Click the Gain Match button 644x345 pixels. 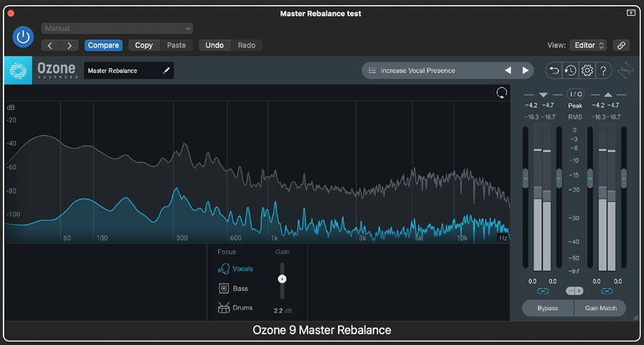600,308
